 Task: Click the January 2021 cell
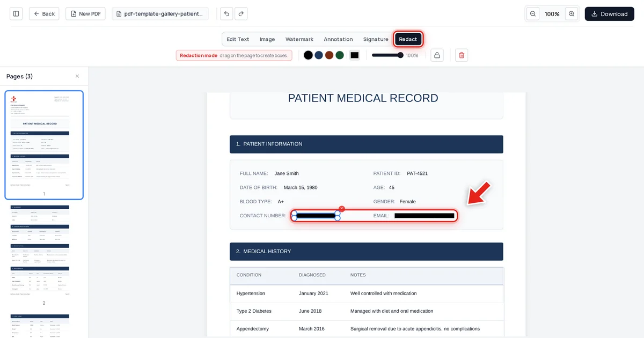point(313,293)
